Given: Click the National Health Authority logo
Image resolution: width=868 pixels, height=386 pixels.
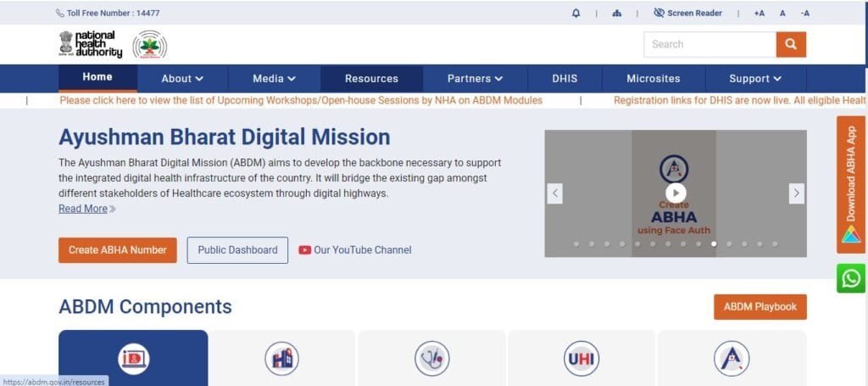Looking at the screenshot, I should click(91, 44).
